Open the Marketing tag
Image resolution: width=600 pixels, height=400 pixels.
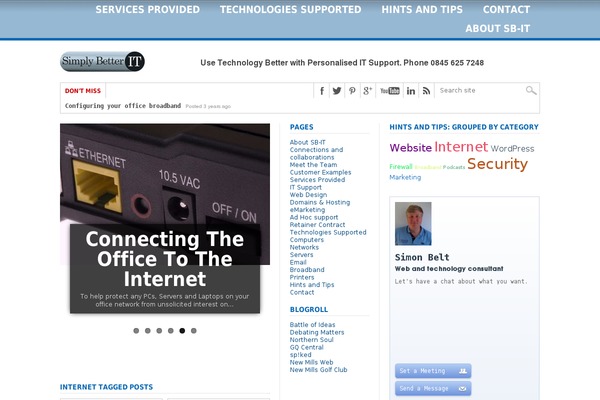[405, 177]
